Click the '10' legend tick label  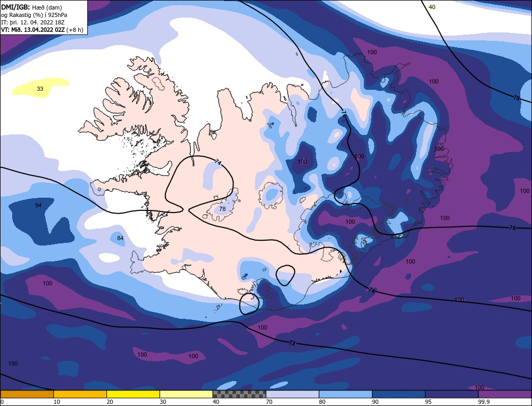click(57, 402)
